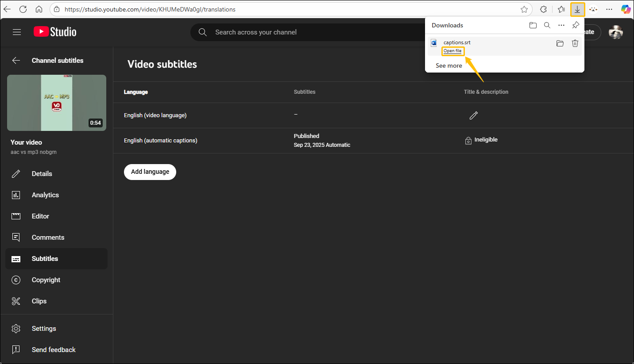
Task: Click See more in the Downloads panel
Action: 448,65
